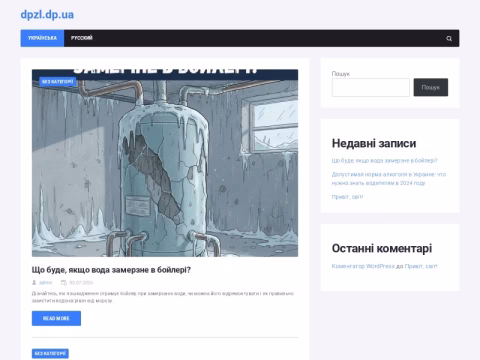
Task: Open the admin author link
Action: (x=45, y=282)
